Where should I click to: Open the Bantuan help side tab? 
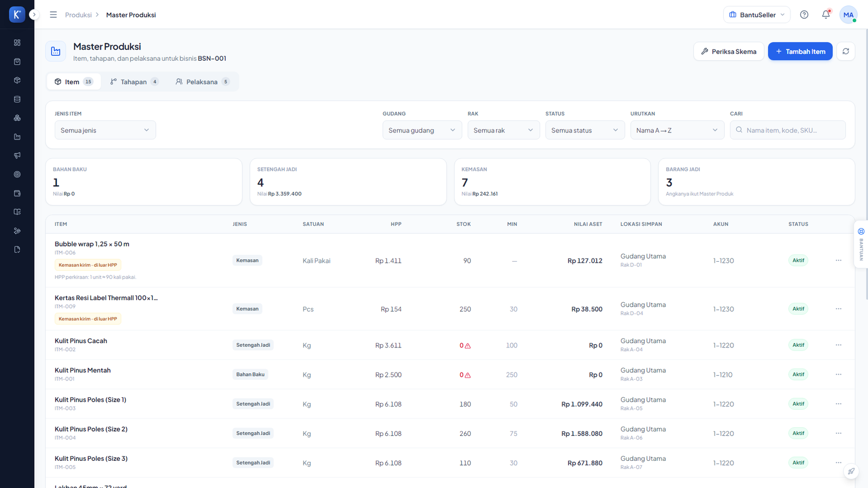(861, 244)
